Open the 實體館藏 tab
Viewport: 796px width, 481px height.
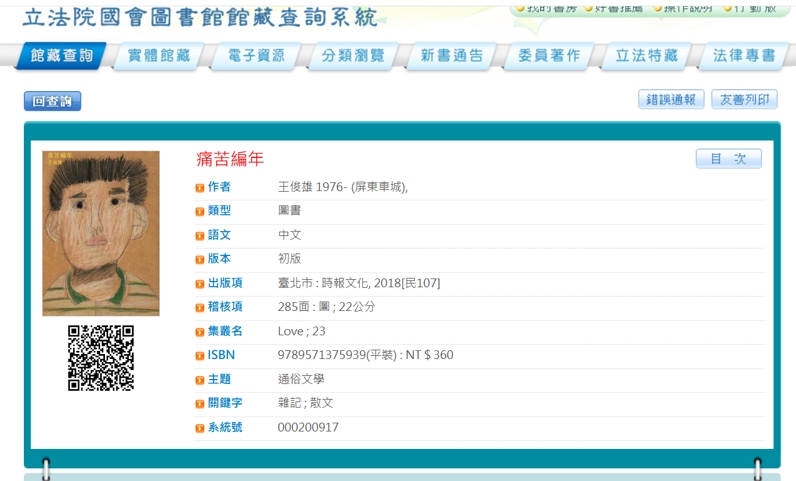pyautogui.click(x=158, y=56)
